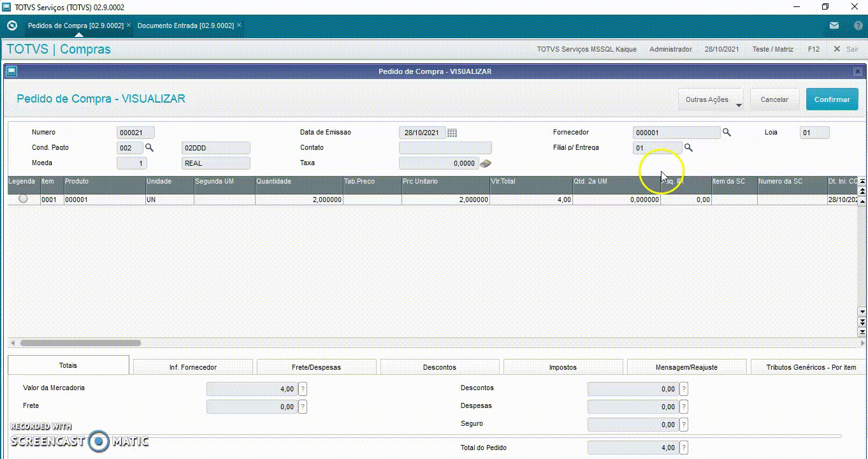868x459 pixels.
Task: Click the Confirmar button
Action: pyautogui.click(x=832, y=99)
